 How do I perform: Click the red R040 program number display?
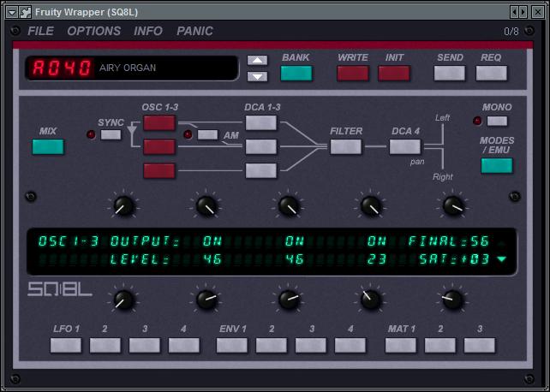[x=62, y=68]
